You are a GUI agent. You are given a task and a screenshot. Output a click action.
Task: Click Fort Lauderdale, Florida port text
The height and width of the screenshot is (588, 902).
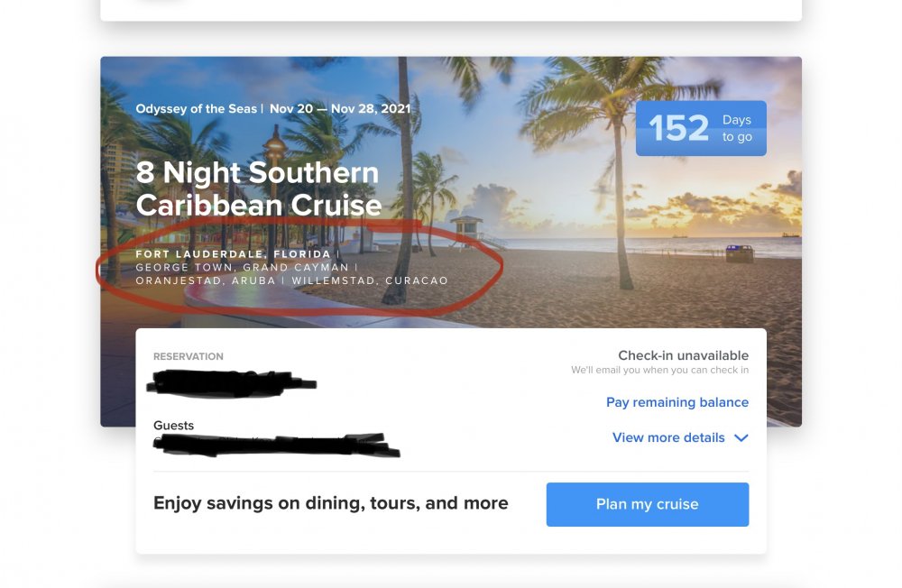[233, 253]
